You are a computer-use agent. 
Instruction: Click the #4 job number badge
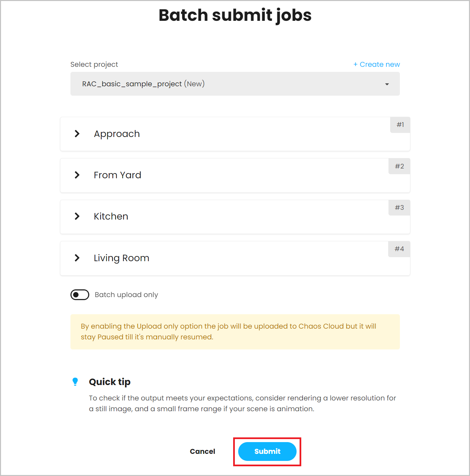pyautogui.click(x=399, y=249)
